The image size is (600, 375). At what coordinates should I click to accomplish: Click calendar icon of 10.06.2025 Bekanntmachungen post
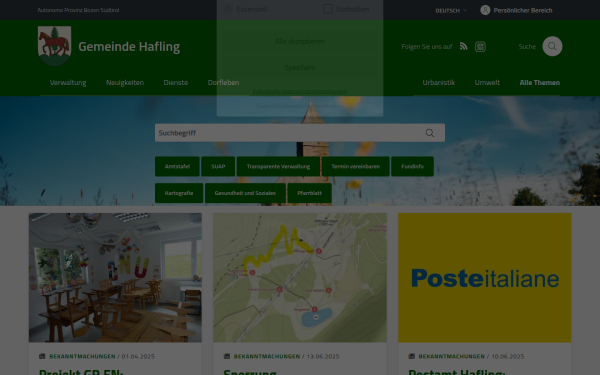pos(412,356)
